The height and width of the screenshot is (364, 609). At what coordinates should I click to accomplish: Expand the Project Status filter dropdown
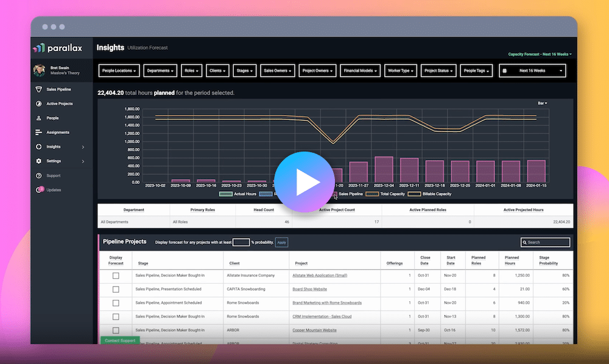click(x=438, y=71)
